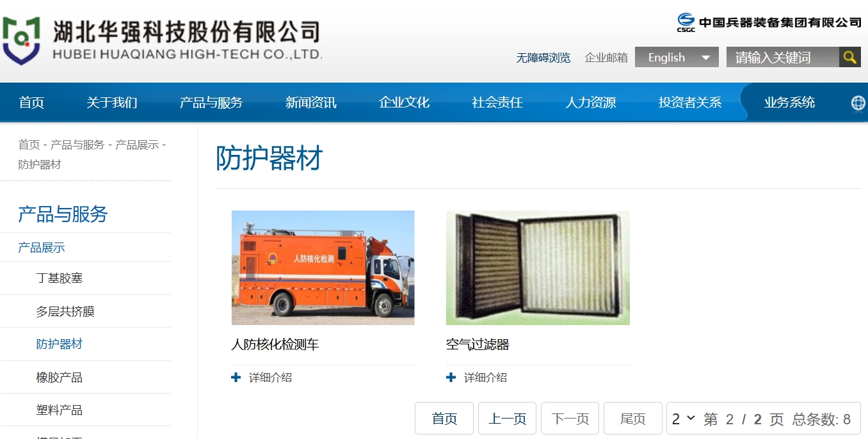Open the page number selector dropdown

point(683,419)
